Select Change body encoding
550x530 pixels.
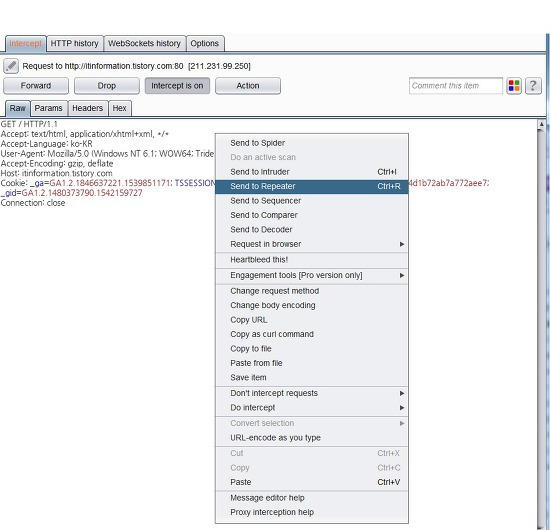tap(311, 306)
